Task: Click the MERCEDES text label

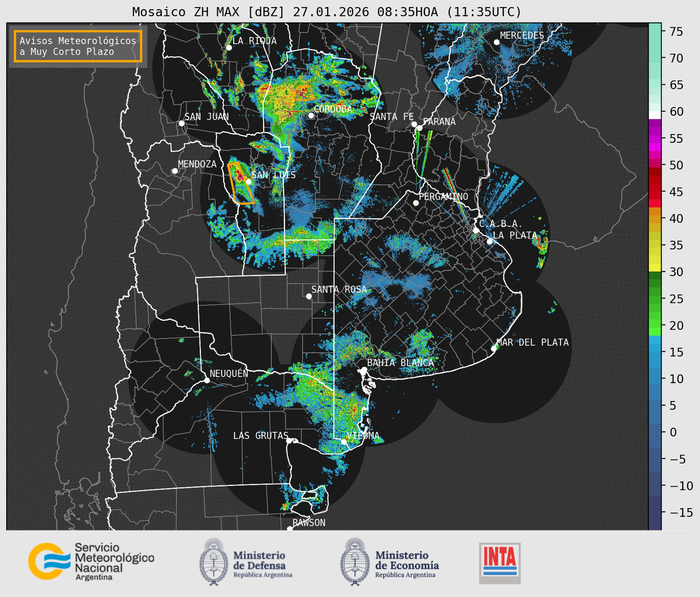Action: [522, 35]
